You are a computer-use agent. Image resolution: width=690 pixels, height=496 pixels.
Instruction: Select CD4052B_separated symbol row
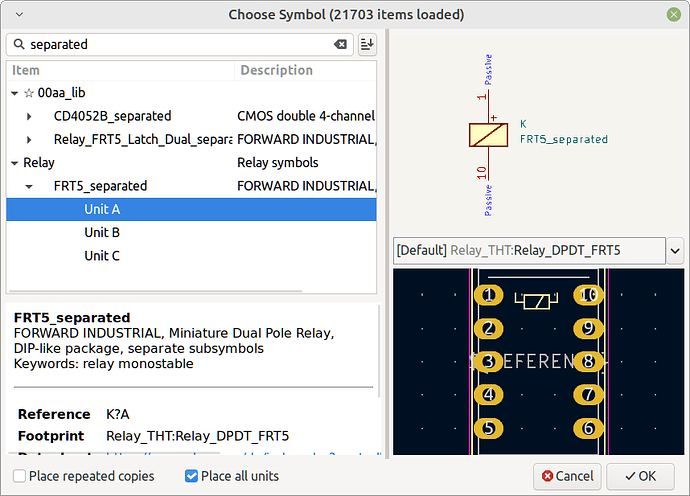tap(191, 116)
